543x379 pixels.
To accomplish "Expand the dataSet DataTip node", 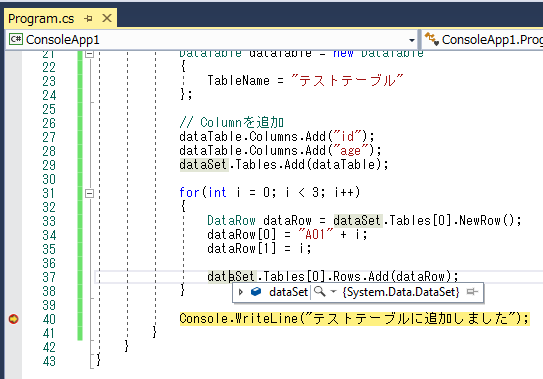I will (241, 292).
